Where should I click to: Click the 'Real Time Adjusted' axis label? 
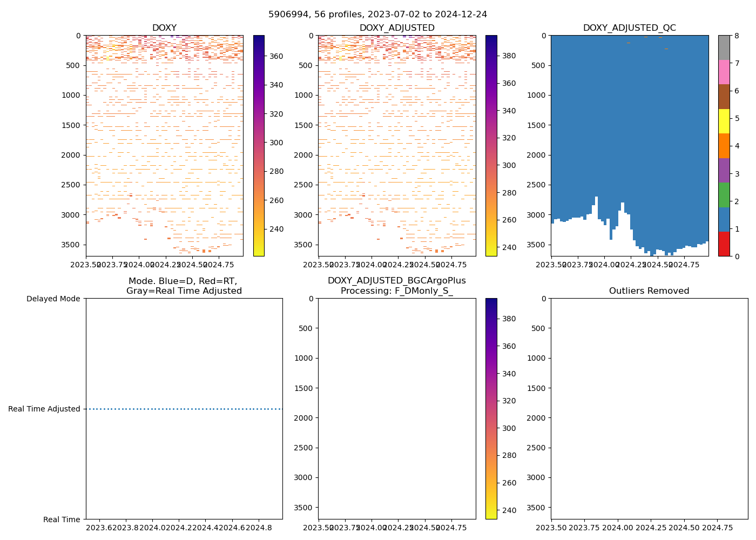click(x=44, y=409)
